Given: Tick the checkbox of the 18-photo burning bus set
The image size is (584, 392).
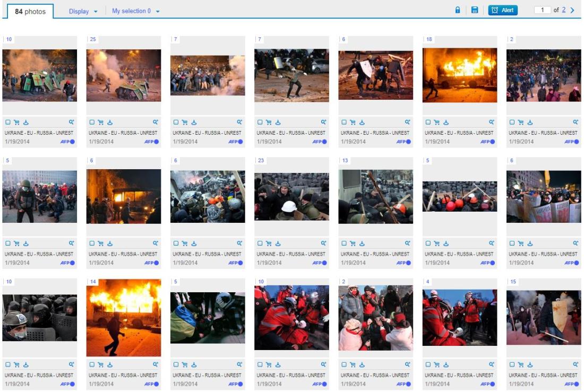Looking at the screenshot, I should 428,122.
